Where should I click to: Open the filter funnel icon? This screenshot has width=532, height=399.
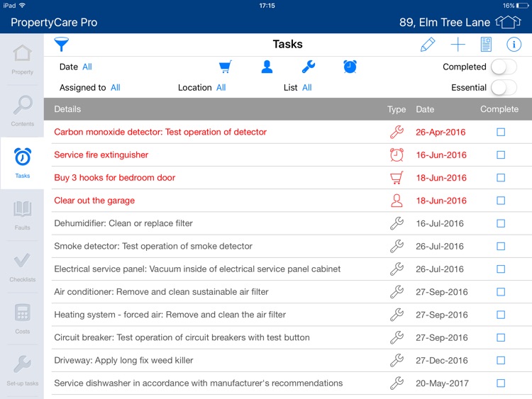coord(62,45)
